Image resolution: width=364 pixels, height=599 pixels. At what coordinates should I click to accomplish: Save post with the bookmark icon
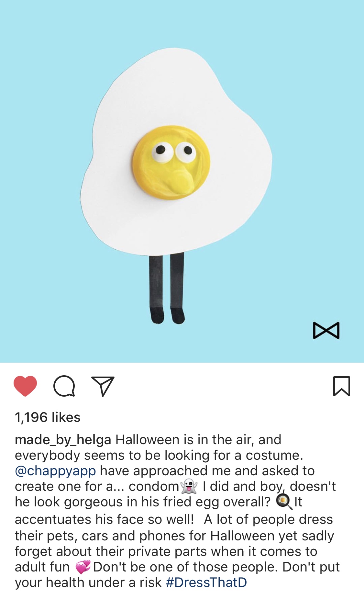(x=342, y=386)
